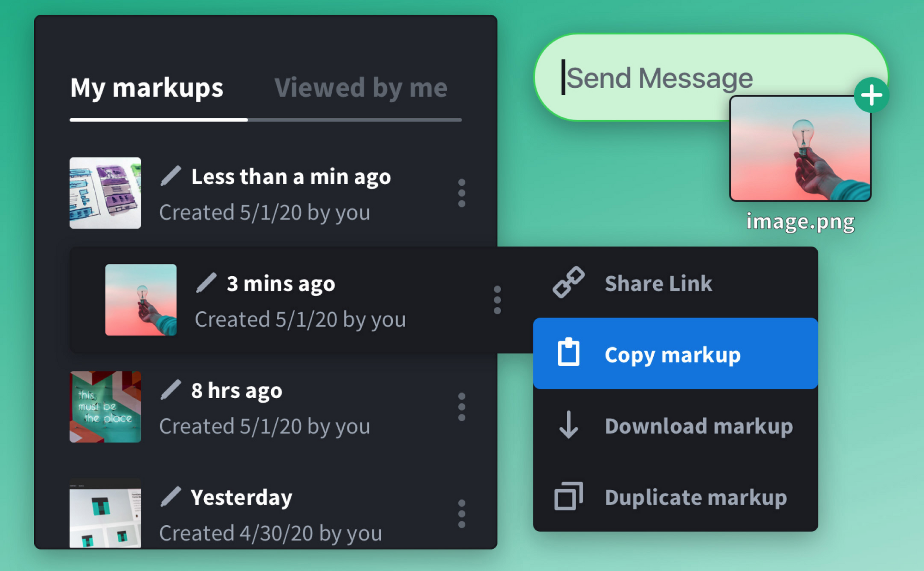Screen dimensions: 924x571
Task: Click Created 5/1/20 by you under 3 mins ago
Action: click(x=300, y=319)
